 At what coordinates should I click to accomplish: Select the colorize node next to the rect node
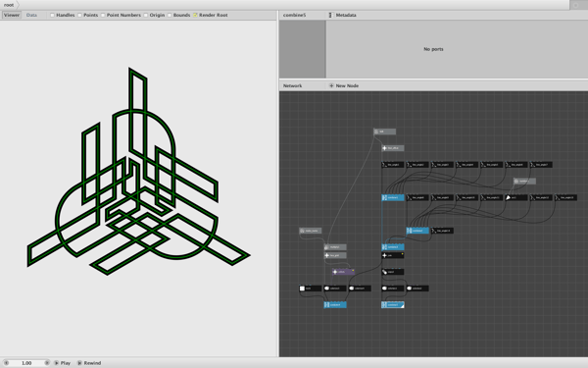pos(335,289)
